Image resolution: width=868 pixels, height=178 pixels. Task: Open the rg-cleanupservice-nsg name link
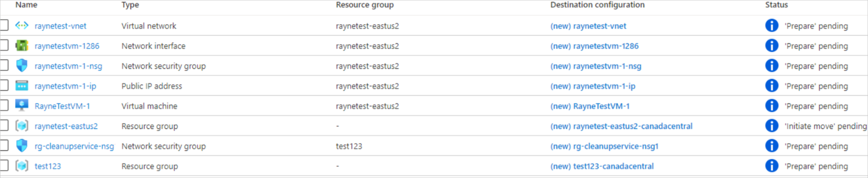click(74, 146)
